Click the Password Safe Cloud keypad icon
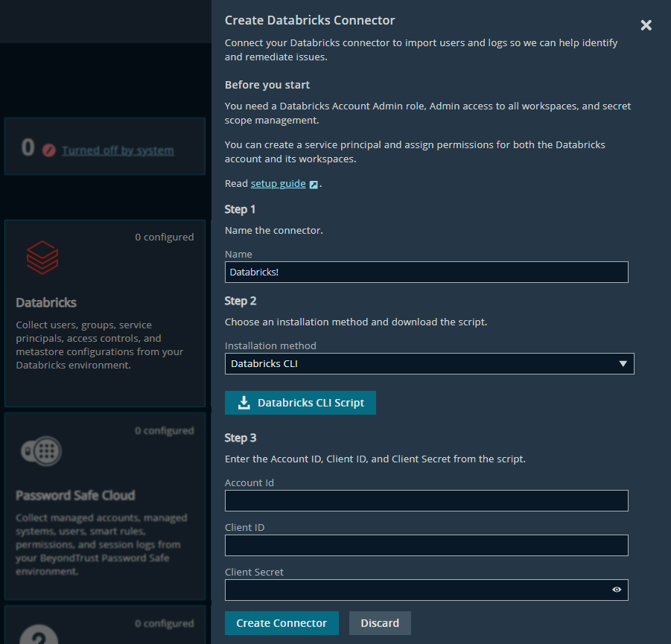Image resolution: width=671 pixels, height=644 pixels. 42,451
